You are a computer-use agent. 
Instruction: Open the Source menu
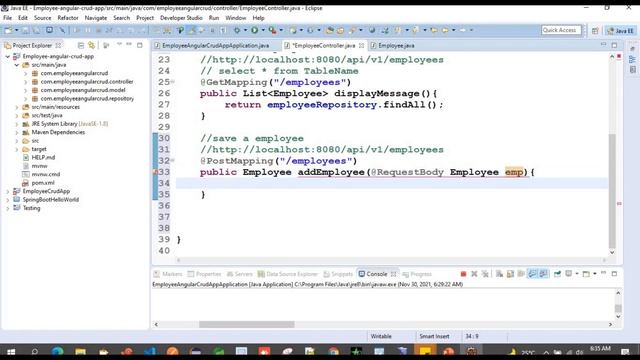point(42,18)
